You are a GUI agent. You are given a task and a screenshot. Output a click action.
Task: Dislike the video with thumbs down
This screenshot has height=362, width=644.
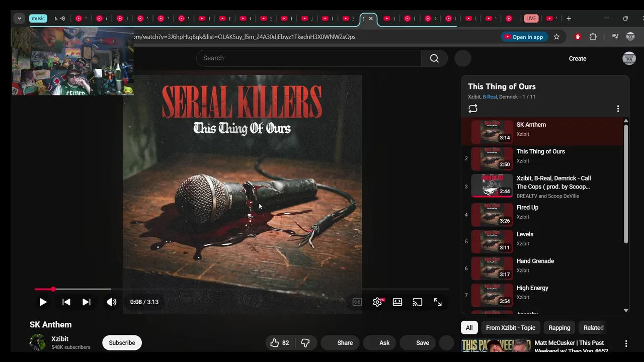305,343
